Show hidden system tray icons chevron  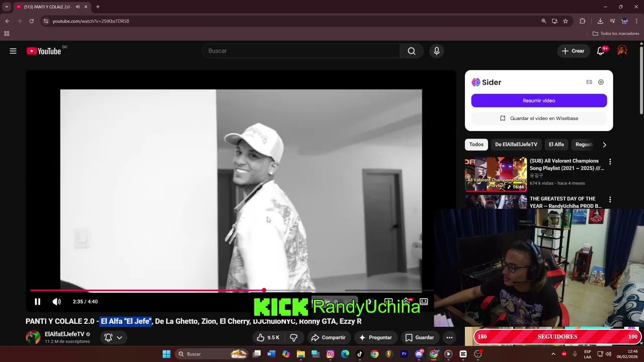pos(553,354)
